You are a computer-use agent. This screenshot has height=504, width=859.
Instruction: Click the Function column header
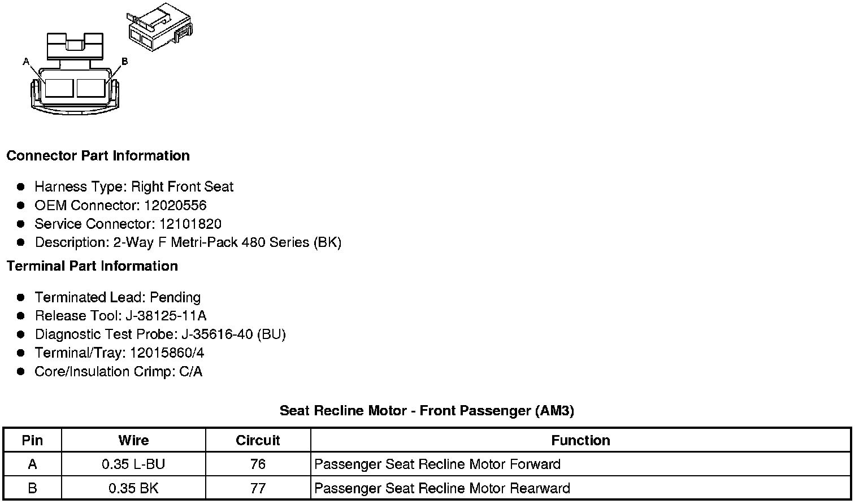580,441
